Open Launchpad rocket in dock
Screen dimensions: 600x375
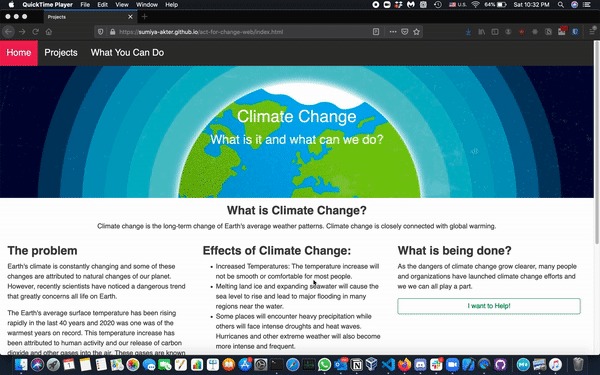pos(53,364)
